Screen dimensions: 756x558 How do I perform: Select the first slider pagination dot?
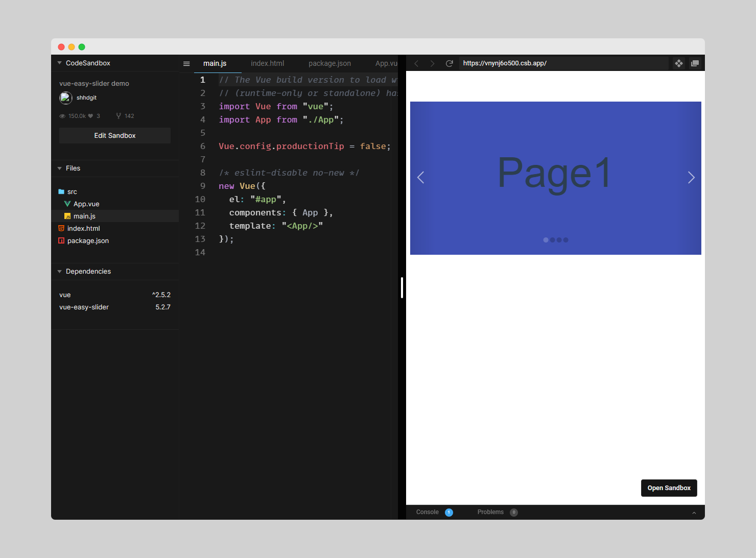pos(546,240)
